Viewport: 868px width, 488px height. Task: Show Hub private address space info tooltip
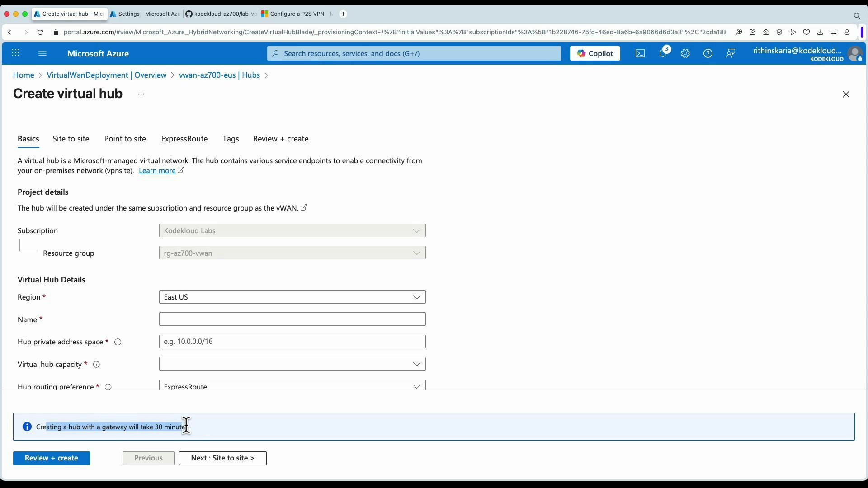point(118,342)
